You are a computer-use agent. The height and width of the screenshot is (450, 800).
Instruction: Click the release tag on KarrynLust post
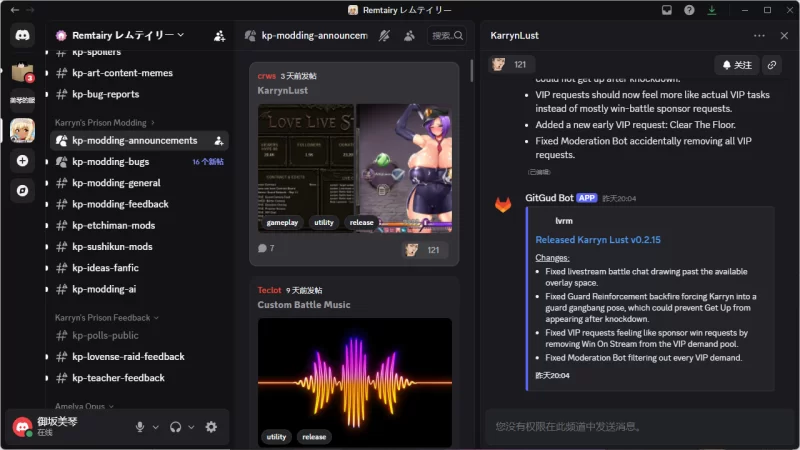(361, 222)
